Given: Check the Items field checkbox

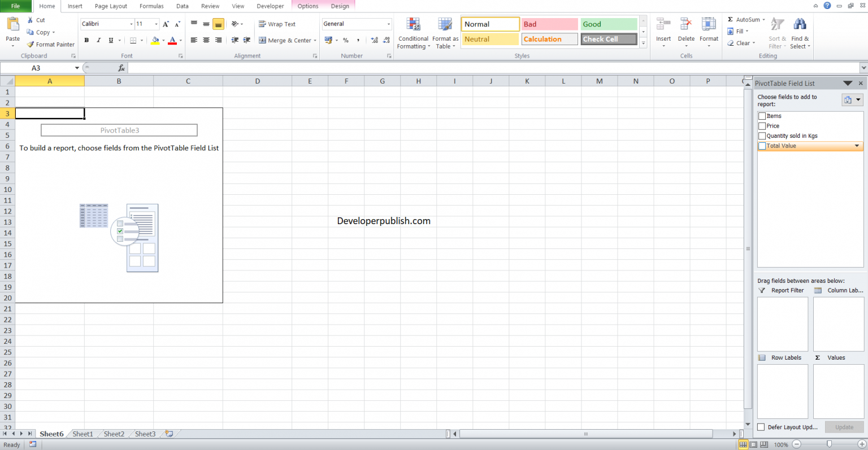Looking at the screenshot, I should 762,115.
